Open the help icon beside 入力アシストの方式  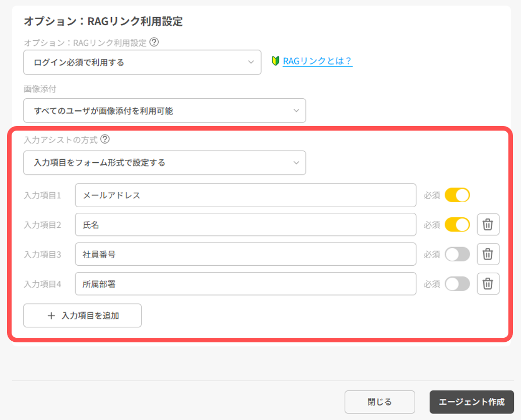pos(105,139)
